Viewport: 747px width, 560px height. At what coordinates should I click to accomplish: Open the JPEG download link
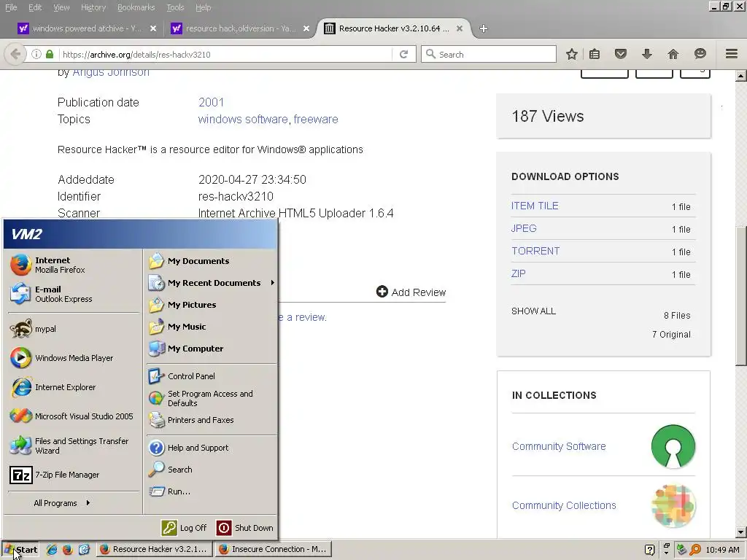click(524, 228)
